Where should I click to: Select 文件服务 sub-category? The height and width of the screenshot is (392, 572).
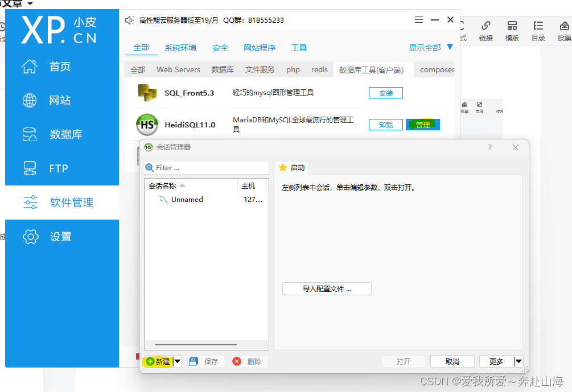[260, 69]
